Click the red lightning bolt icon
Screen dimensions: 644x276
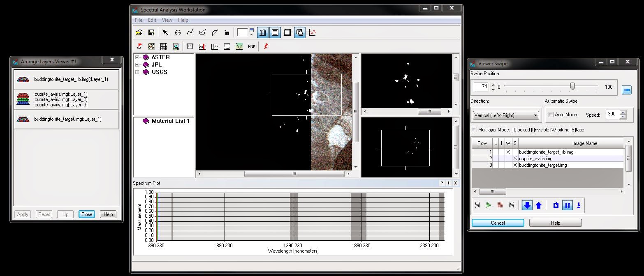[x=266, y=46]
